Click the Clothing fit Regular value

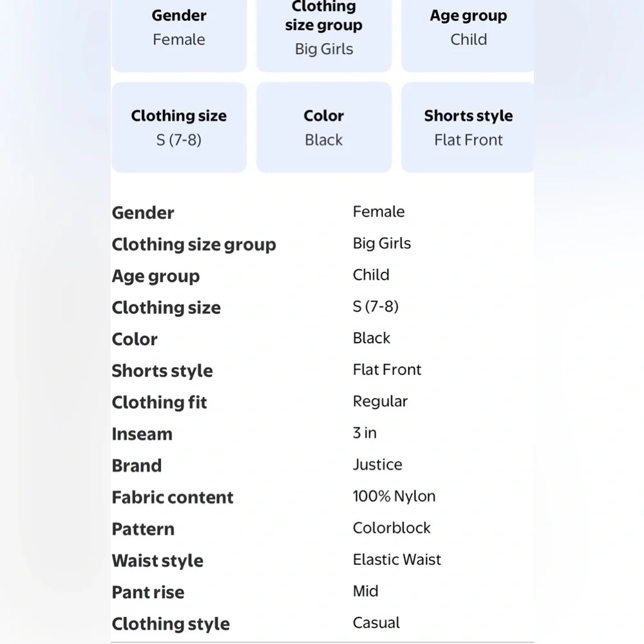[381, 401]
